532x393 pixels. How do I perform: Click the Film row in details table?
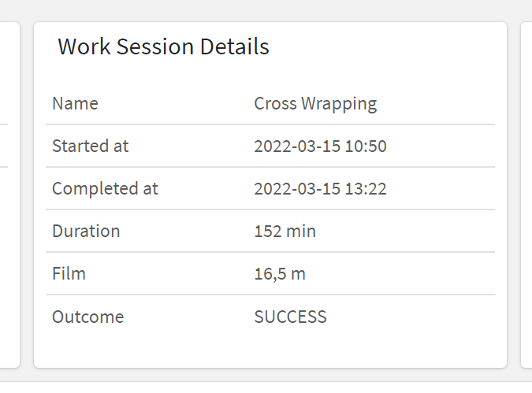pos(270,273)
